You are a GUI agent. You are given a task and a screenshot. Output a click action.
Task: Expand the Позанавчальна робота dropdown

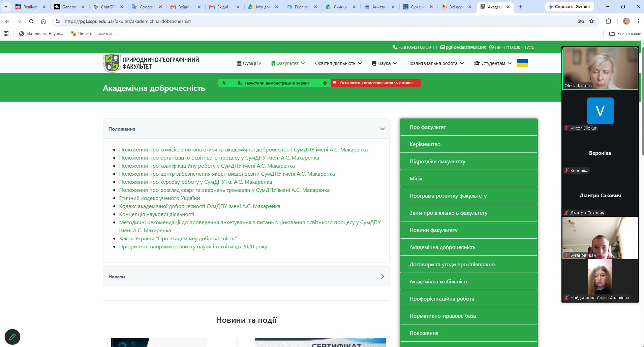pyautogui.click(x=436, y=63)
